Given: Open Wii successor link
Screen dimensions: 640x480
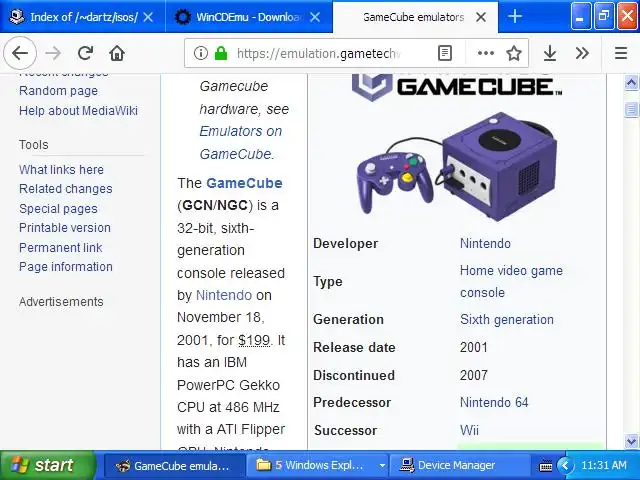Looking at the screenshot, I should click(469, 430).
